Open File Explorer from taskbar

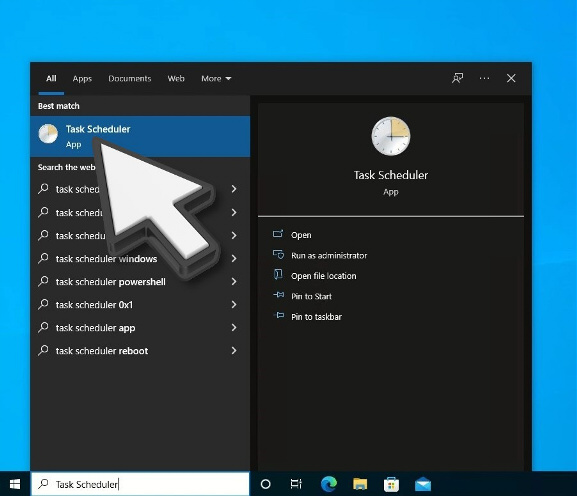click(360, 484)
